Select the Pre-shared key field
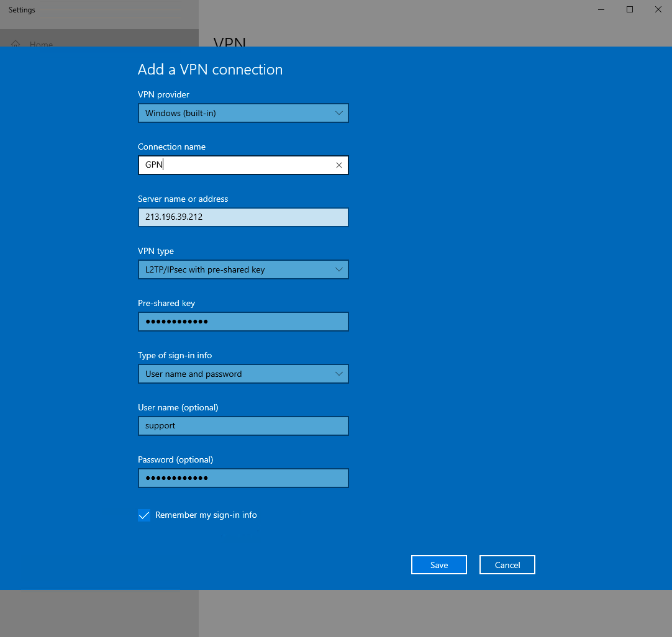The height and width of the screenshot is (637, 672). tap(243, 322)
